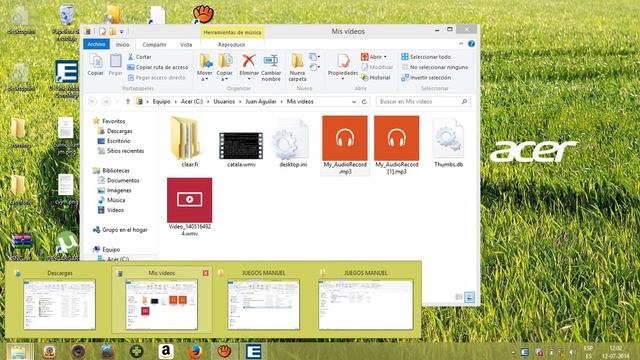Select the catala.wmv video file
The image size is (640, 360).
(x=241, y=149)
